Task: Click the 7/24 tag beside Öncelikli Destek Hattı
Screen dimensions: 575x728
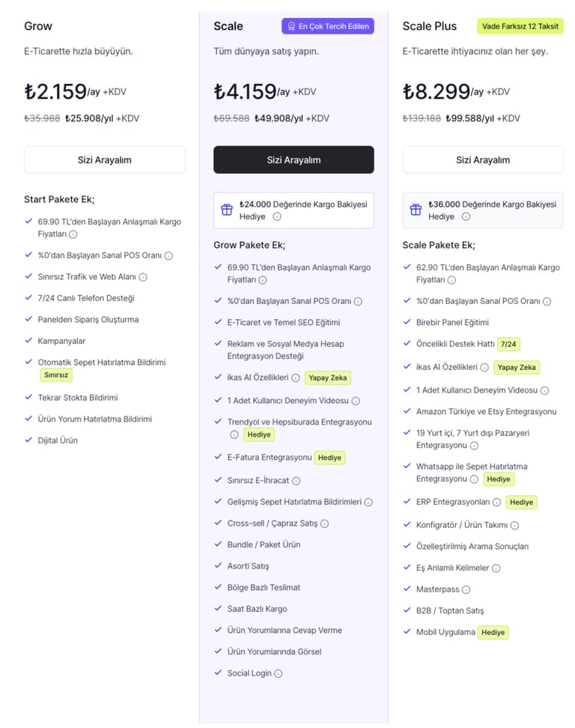Action: [509, 345]
